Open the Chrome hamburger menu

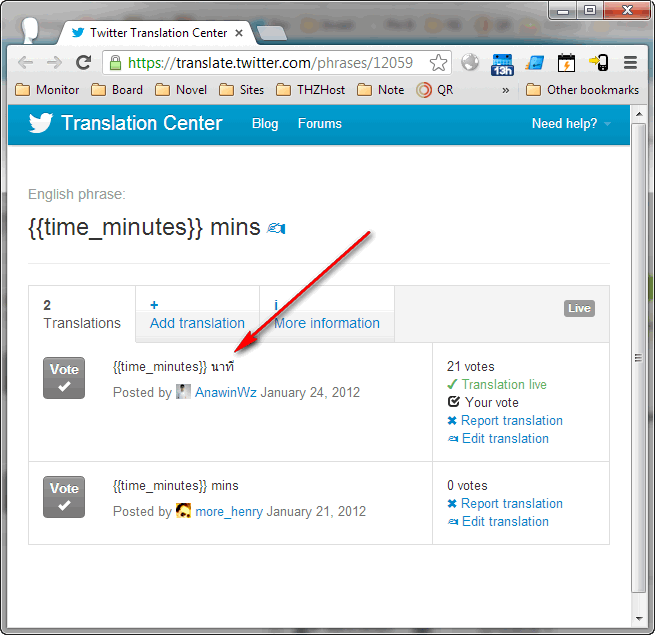pos(630,63)
